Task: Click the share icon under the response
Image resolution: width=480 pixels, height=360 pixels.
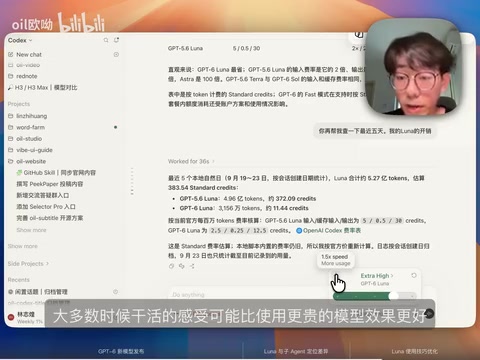Action: 192,266
